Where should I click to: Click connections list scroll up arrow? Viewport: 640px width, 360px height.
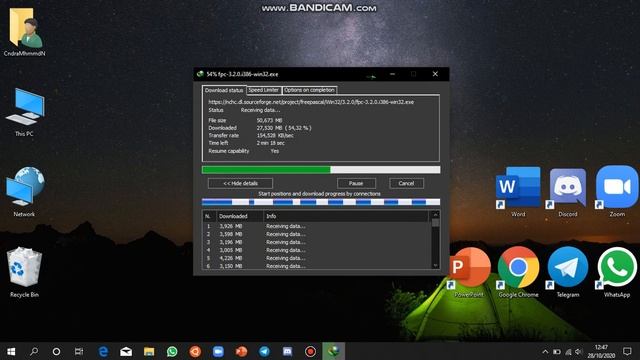(x=436, y=214)
